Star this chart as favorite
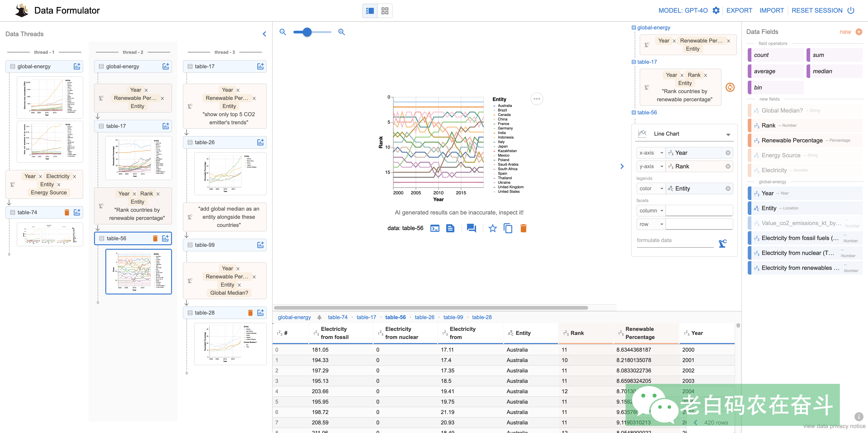 (x=493, y=228)
